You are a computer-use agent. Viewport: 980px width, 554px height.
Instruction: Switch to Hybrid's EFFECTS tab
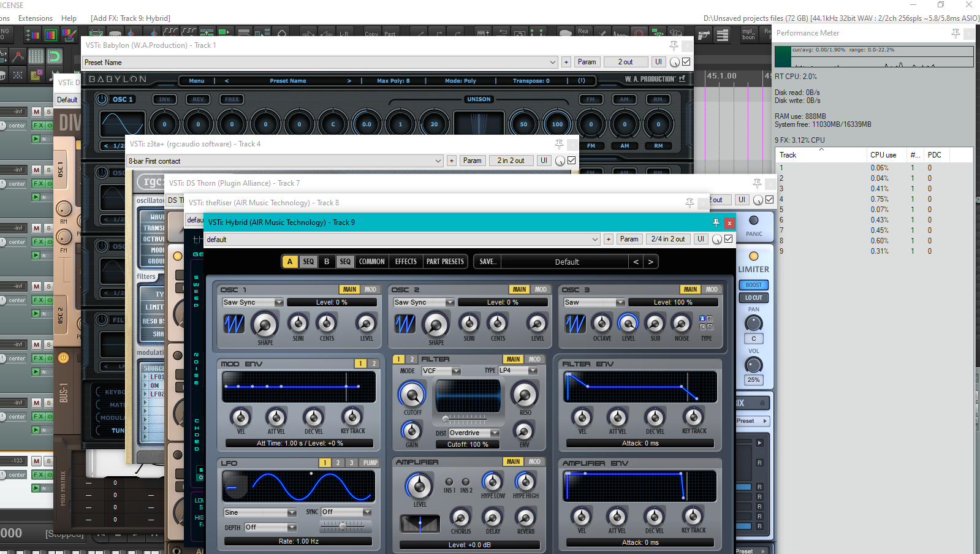406,262
